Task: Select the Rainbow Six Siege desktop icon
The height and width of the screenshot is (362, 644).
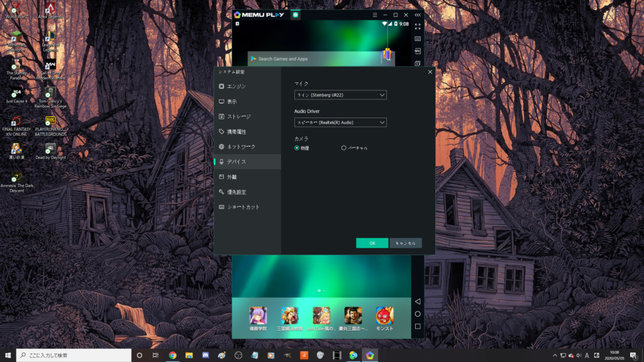Action: [50, 97]
